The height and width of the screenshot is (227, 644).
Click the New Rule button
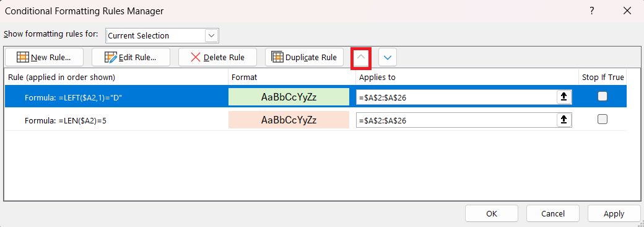(44, 57)
